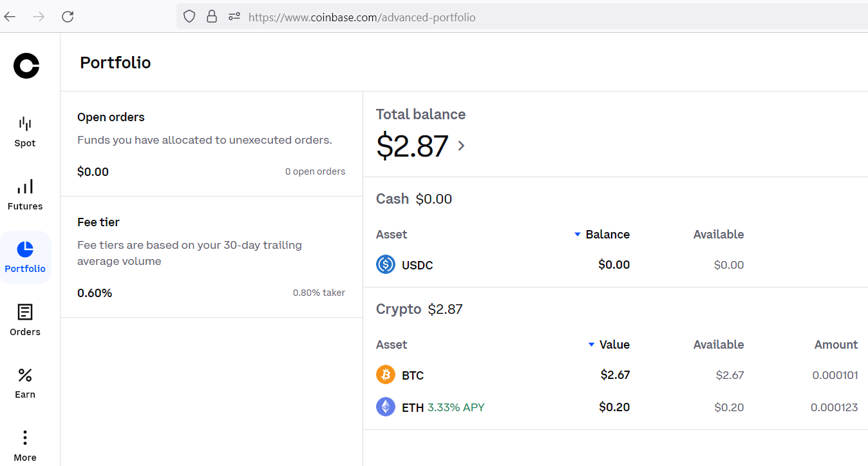The image size is (868, 466).
Task: Go to the Futures section
Action: point(25,195)
